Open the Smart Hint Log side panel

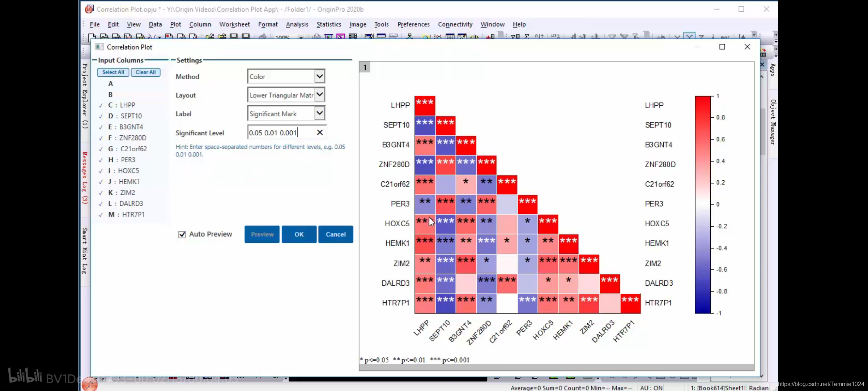tap(85, 251)
